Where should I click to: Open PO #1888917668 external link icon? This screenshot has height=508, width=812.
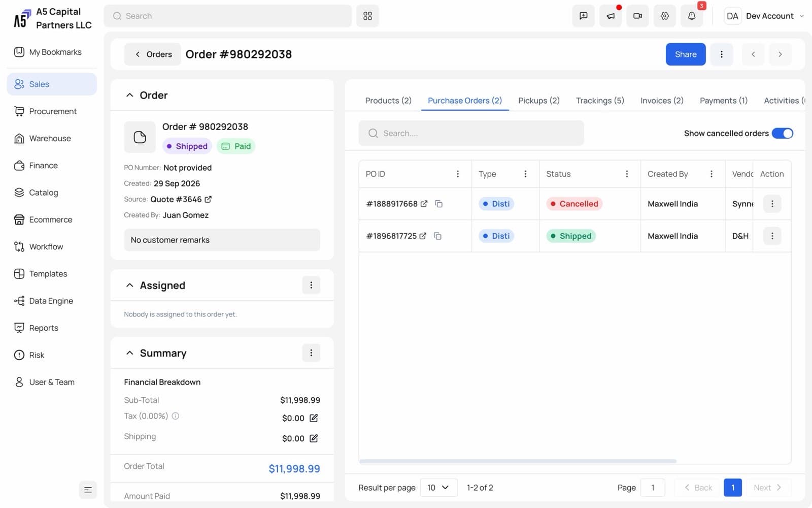coord(424,204)
